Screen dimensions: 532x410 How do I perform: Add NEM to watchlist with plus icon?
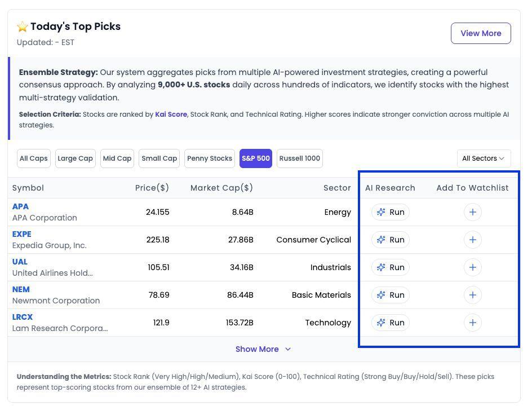point(473,295)
